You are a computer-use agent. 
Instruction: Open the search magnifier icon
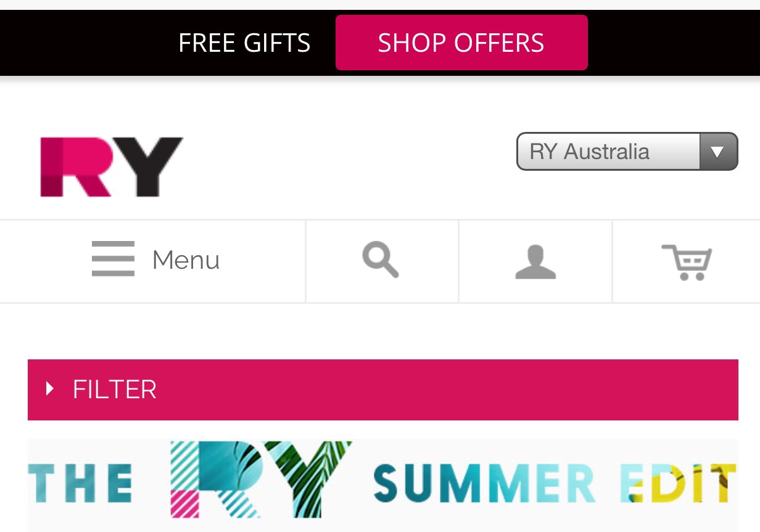[x=381, y=260]
